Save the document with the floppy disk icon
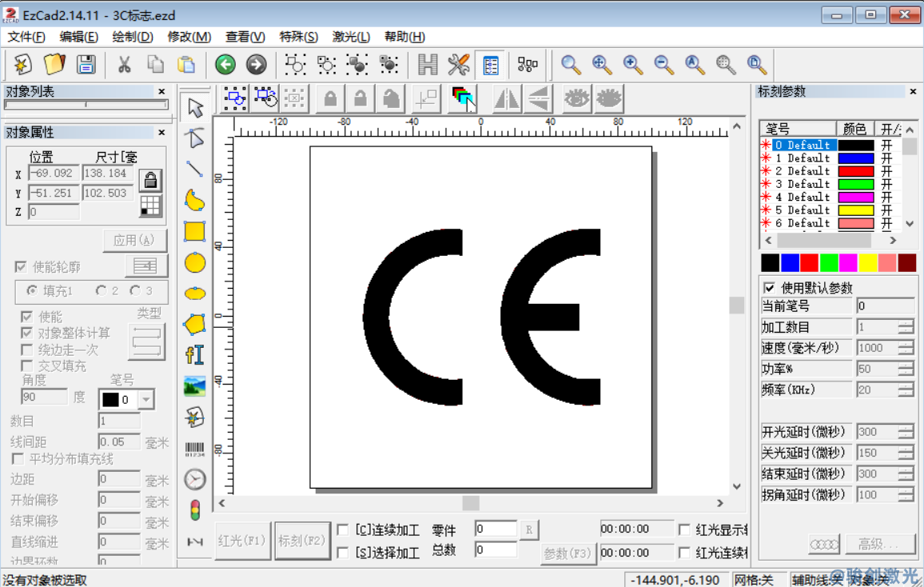Screen dimensions: 924x587 click(86, 64)
